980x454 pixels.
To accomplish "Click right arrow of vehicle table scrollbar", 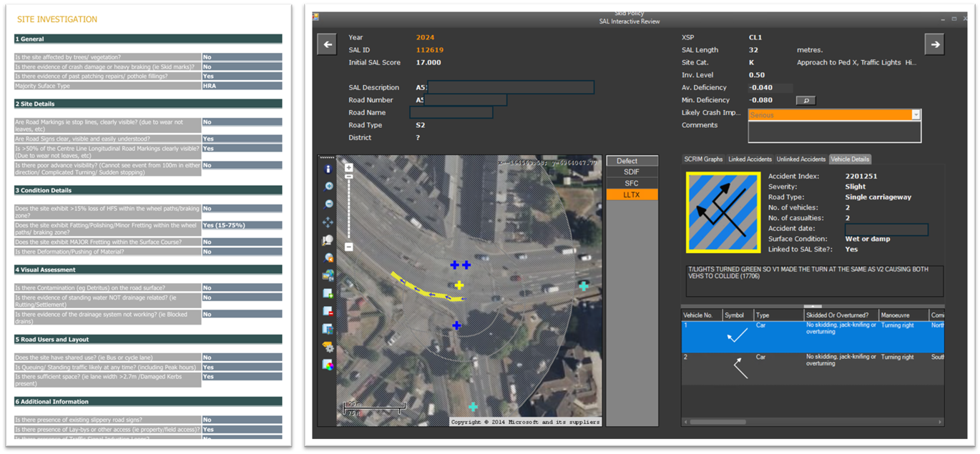I will (x=940, y=423).
